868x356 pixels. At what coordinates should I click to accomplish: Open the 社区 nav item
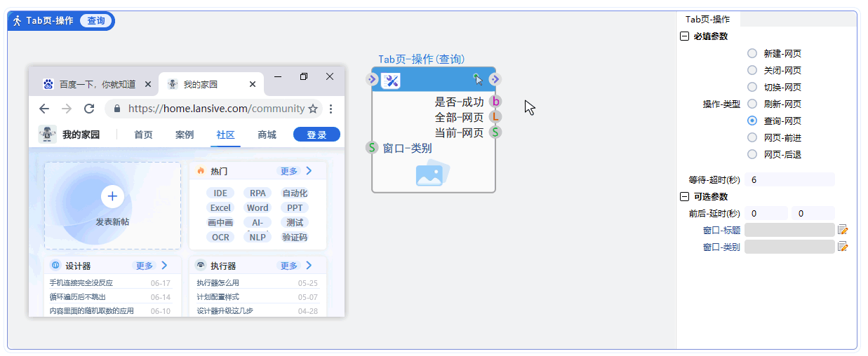pos(226,135)
